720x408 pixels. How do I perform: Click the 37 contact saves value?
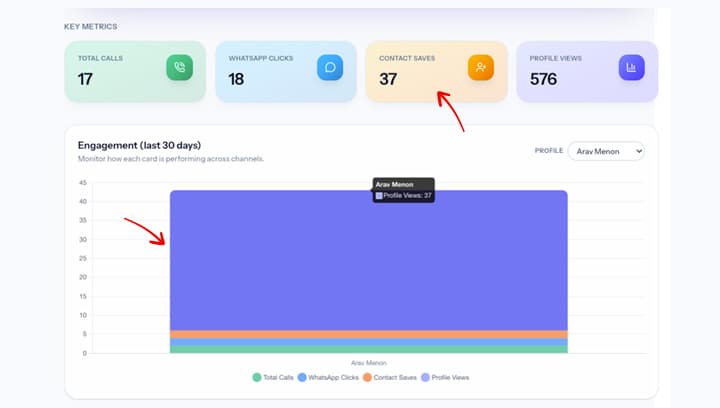click(388, 79)
